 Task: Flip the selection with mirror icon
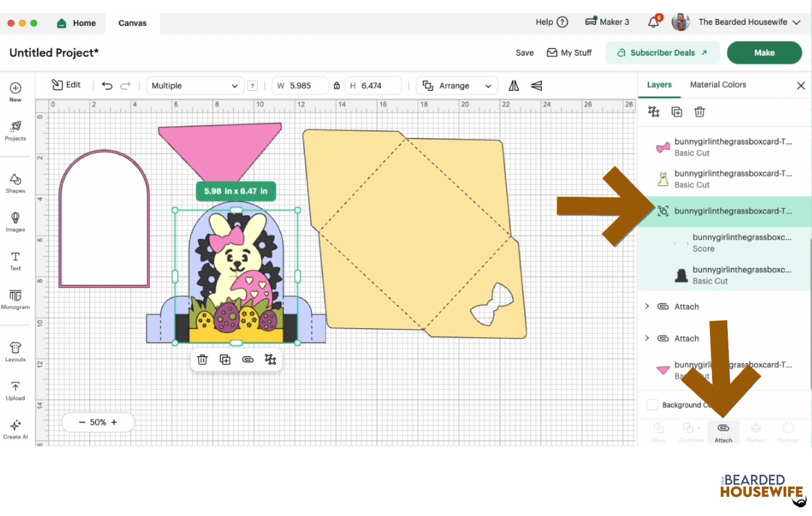514,86
